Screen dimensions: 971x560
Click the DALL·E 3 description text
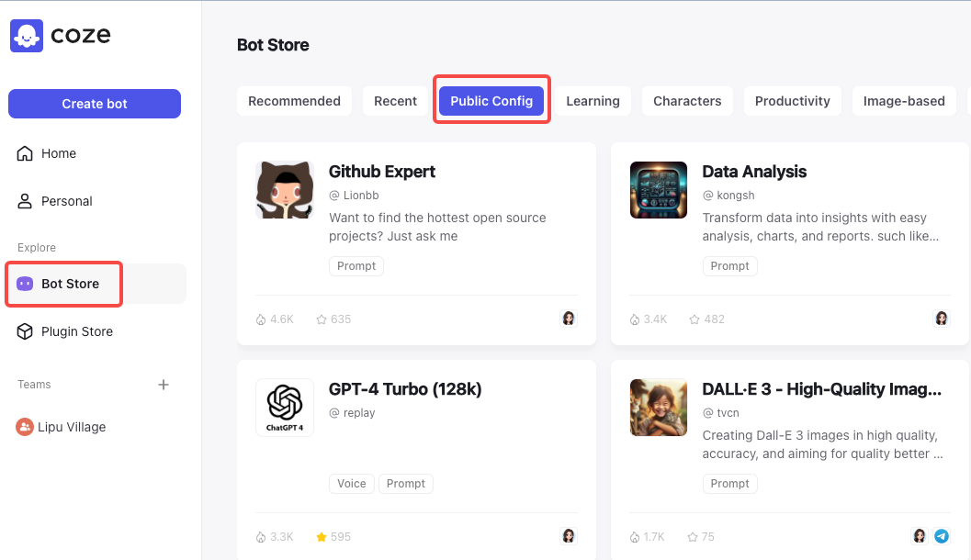[x=822, y=444]
